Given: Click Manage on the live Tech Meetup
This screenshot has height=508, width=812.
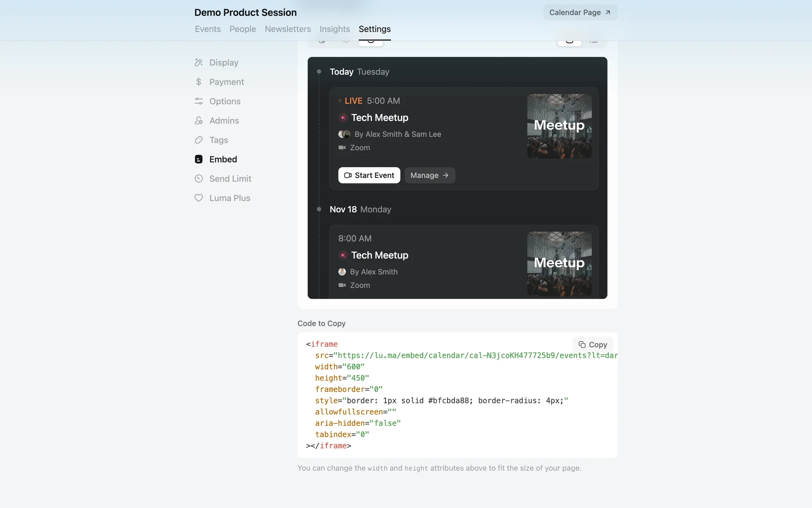Looking at the screenshot, I should pos(429,175).
